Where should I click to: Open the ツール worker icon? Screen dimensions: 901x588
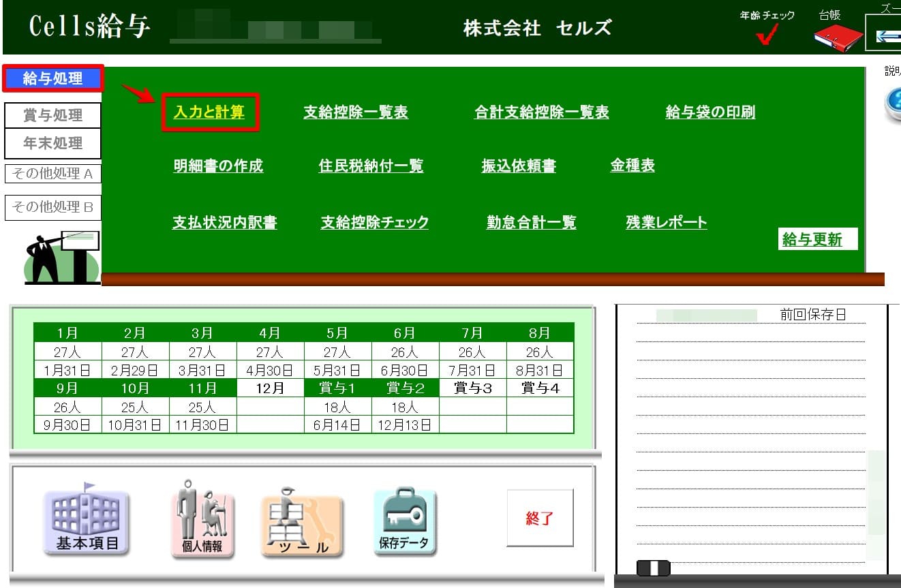point(303,523)
